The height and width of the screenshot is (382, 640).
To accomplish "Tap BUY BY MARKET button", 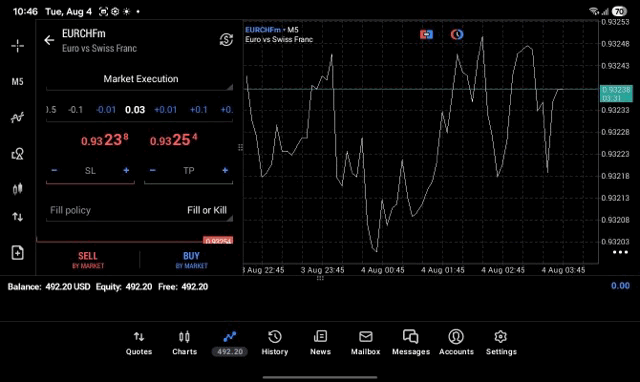I will pyautogui.click(x=191, y=260).
